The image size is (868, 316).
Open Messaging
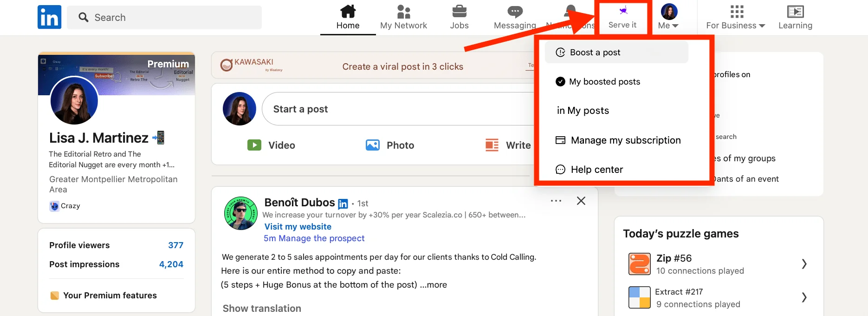(515, 17)
